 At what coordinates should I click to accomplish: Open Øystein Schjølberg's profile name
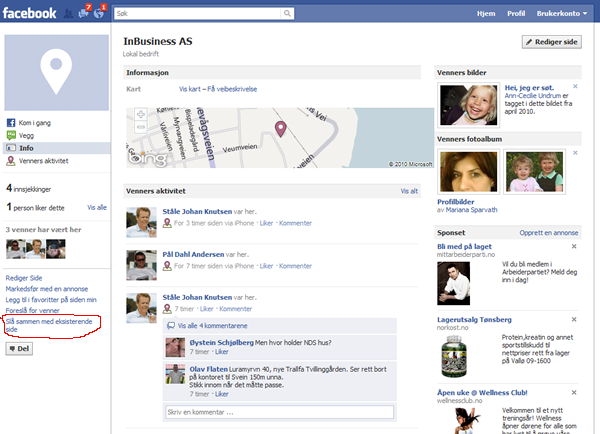click(x=222, y=343)
